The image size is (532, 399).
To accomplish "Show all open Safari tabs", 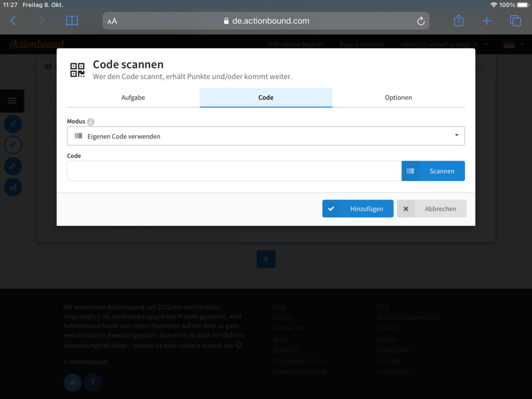I will (x=515, y=21).
